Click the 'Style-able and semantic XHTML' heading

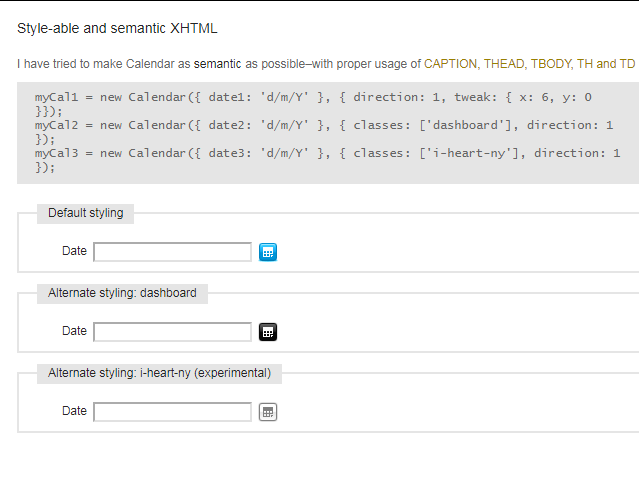(x=117, y=29)
